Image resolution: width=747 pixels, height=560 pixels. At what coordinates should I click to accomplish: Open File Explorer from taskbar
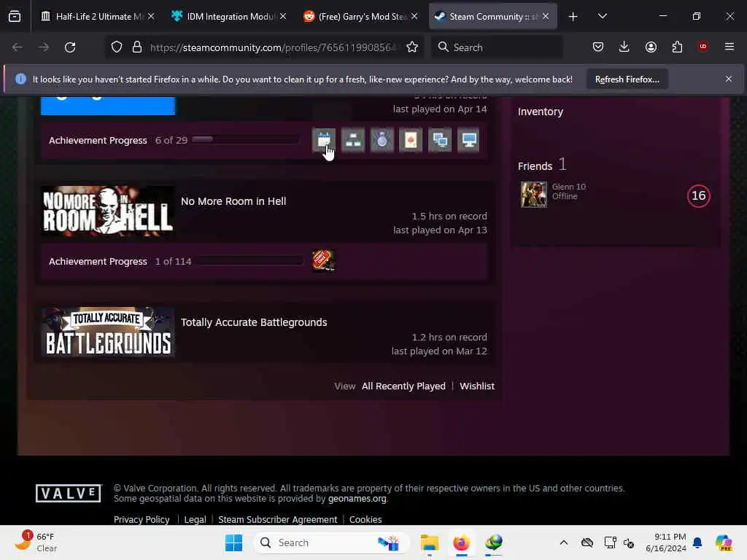click(429, 542)
